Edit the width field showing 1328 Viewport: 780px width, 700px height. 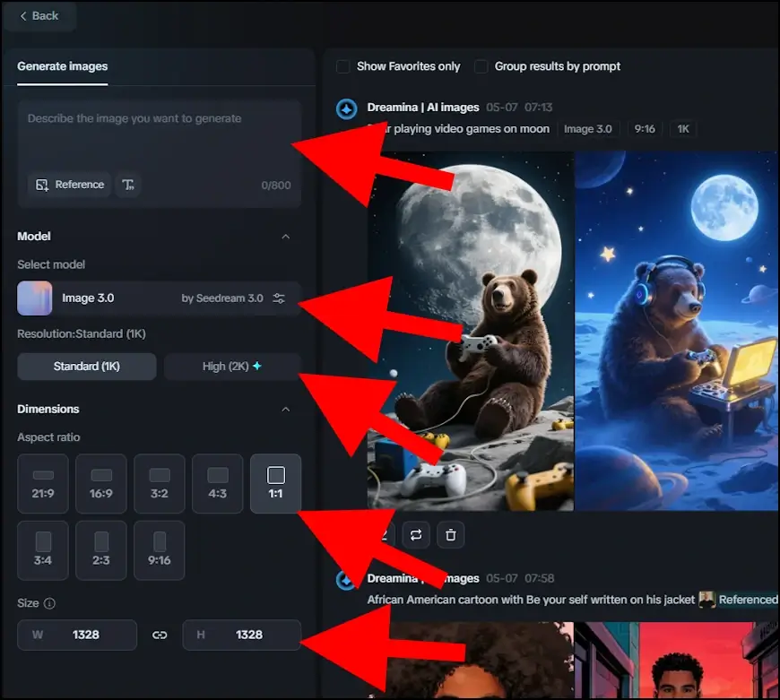coord(77,635)
